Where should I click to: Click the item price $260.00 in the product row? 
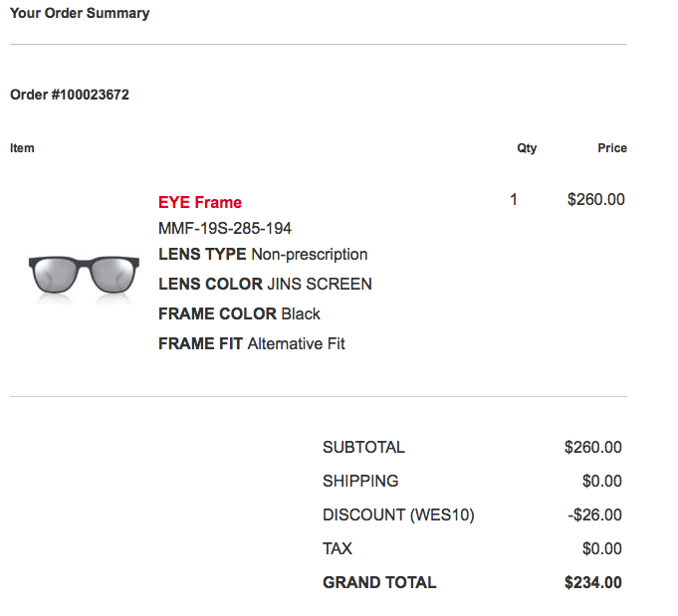[x=595, y=199]
